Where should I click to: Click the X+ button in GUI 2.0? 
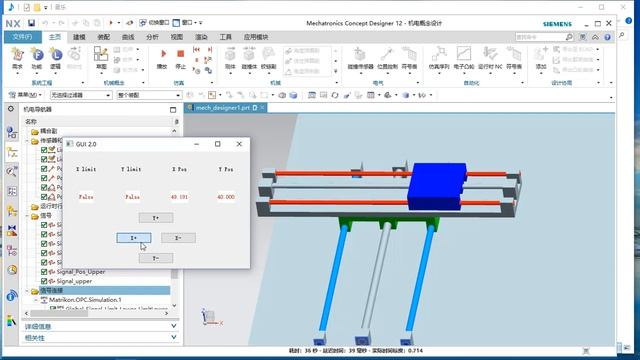click(134, 238)
